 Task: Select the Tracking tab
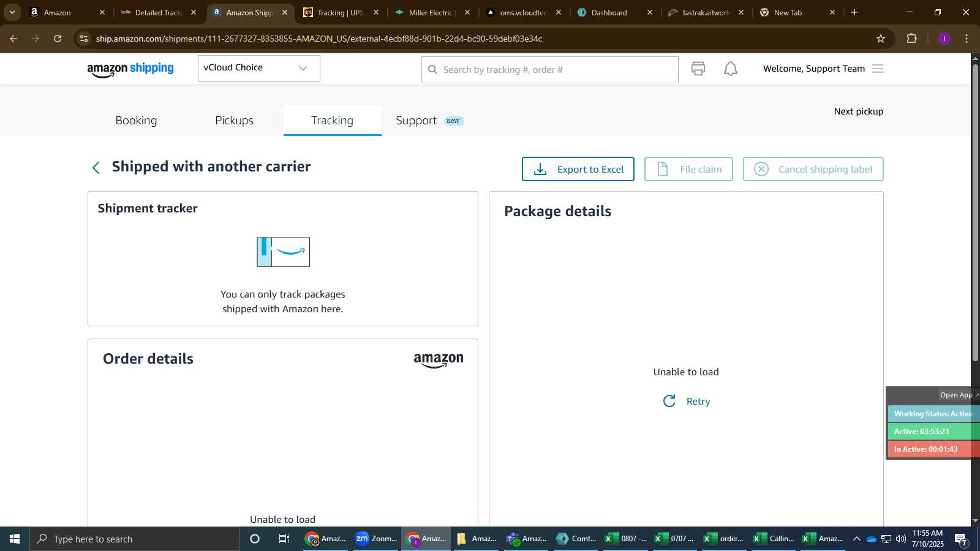(332, 121)
